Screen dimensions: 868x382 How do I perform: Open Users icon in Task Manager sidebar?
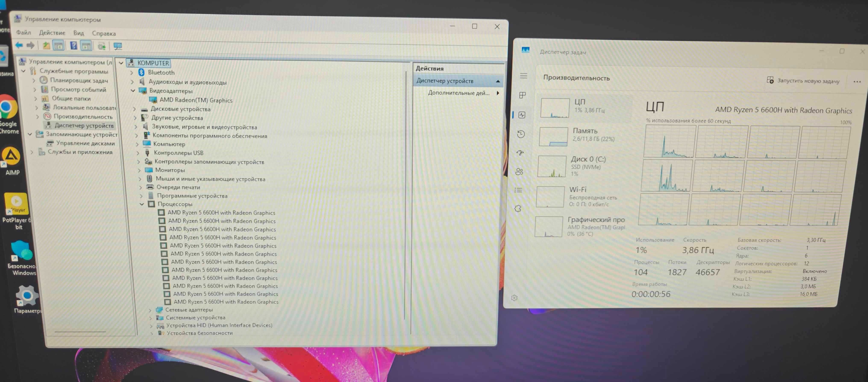(519, 172)
